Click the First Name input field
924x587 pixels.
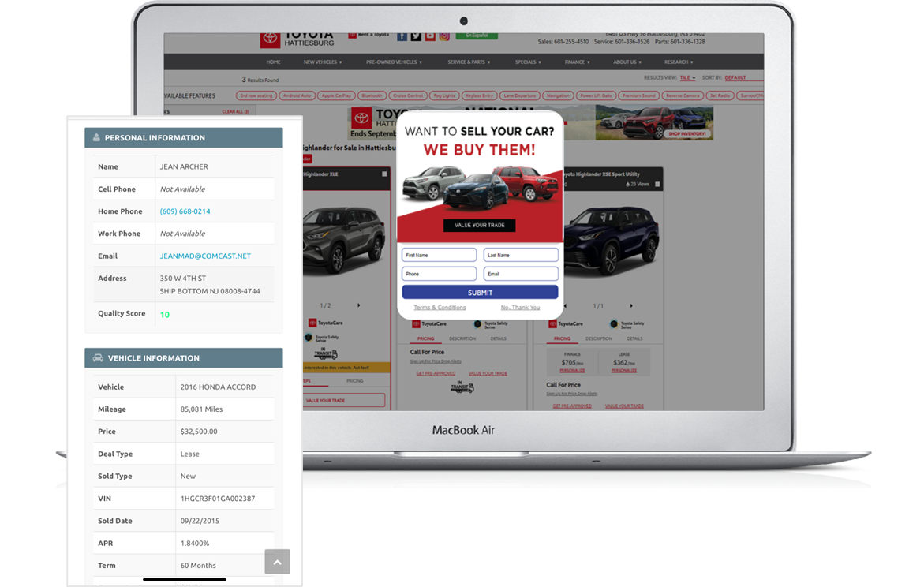pos(439,255)
